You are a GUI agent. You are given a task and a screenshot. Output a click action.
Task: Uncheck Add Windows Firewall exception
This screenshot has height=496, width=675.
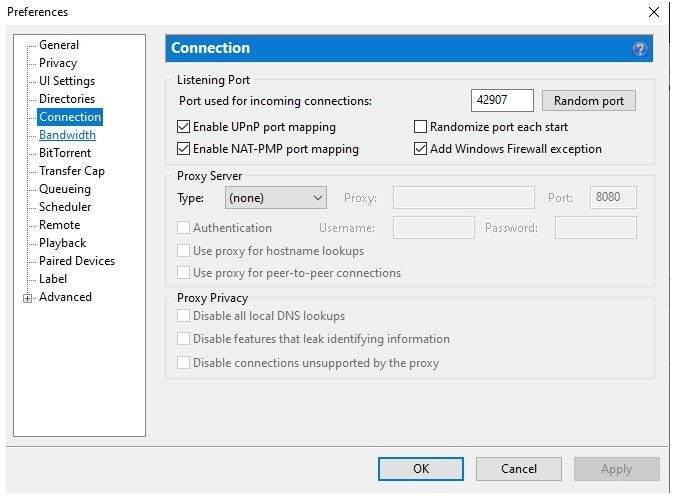pyautogui.click(x=420, y=149)
